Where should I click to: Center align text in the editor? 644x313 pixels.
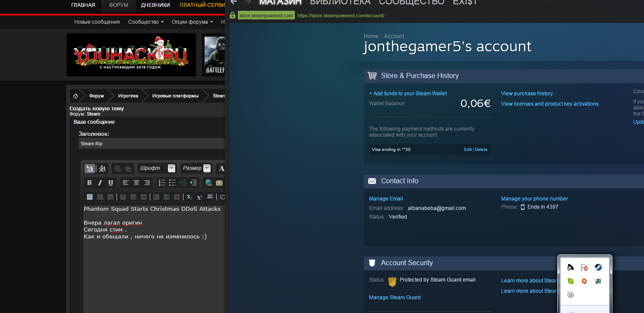click(x=136, y=183)
